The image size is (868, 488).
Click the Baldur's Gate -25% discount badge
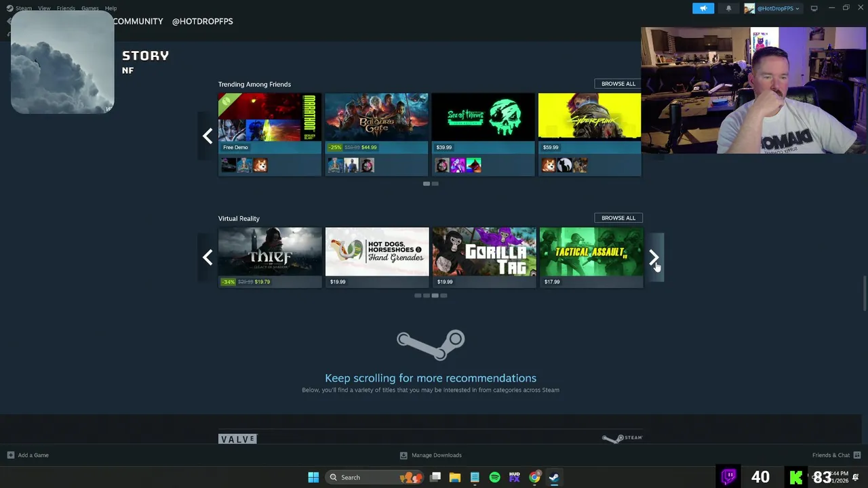click(x=334, y=147)
